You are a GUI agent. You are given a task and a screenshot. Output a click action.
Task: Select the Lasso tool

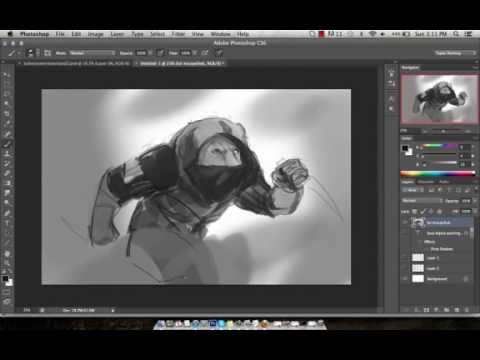pyautogui.click(x=7, y=94)
